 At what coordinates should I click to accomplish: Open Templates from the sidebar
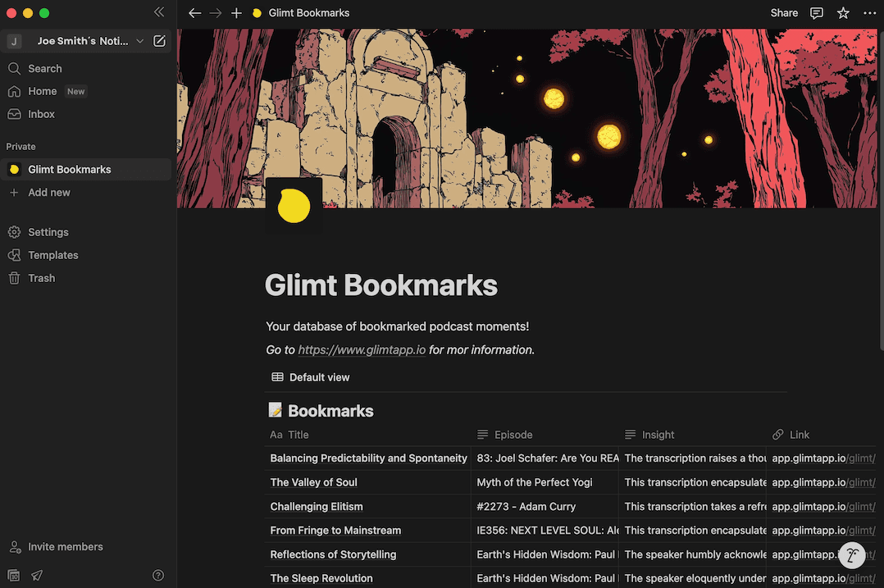coord(52,255)
